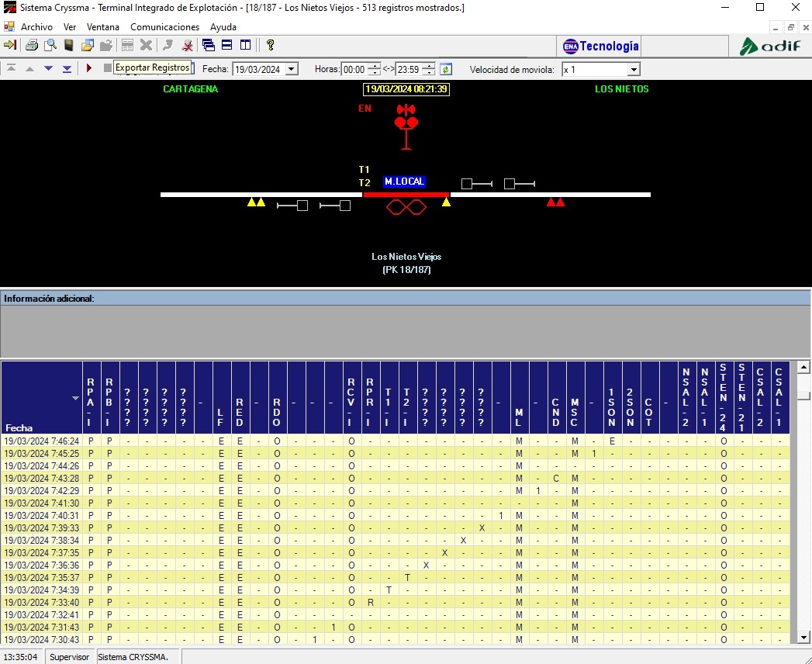The width and height of the screenshot is (812, 664).
Task: Click the tile windows horizontally icon
Action: tap(226, 46)
